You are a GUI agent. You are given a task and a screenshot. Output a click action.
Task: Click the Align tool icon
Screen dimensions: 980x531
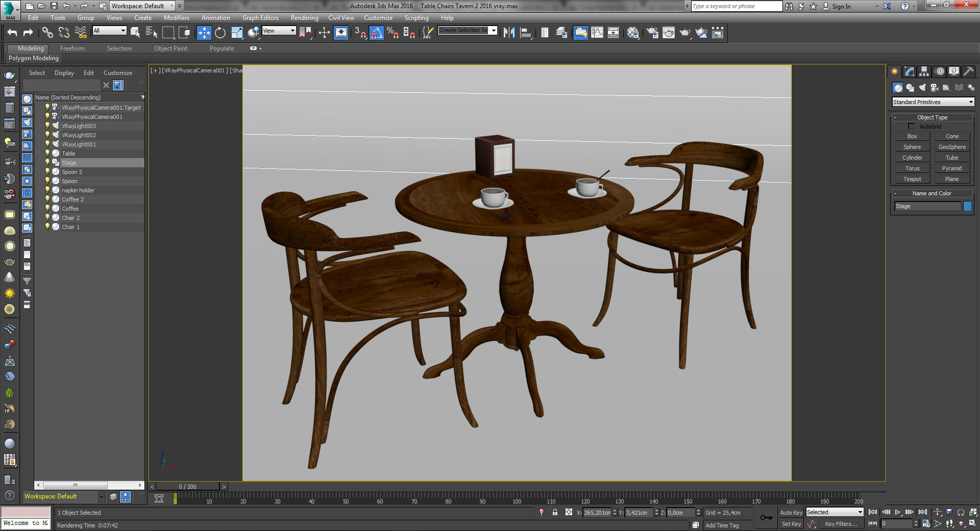pyautogui.click(x=526, y=33)
